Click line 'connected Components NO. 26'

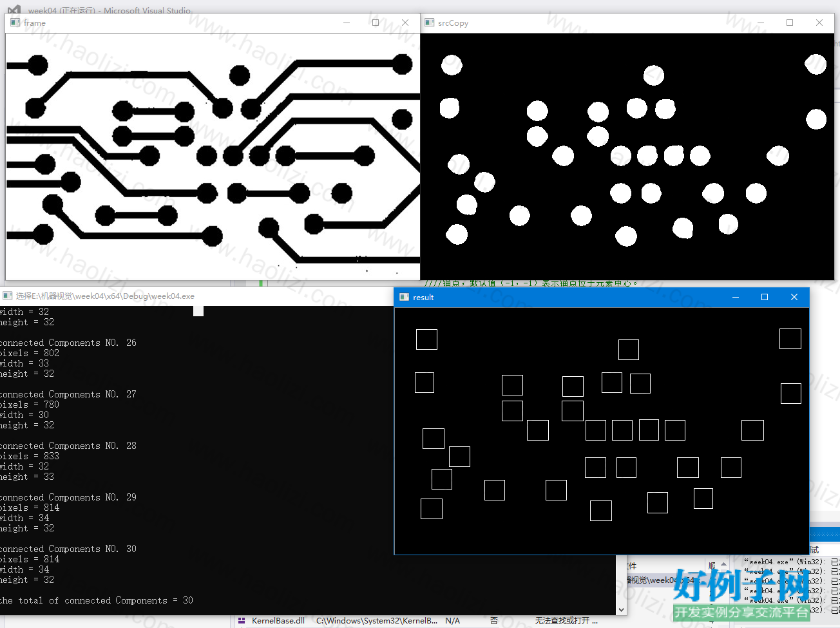pos(68,343)
